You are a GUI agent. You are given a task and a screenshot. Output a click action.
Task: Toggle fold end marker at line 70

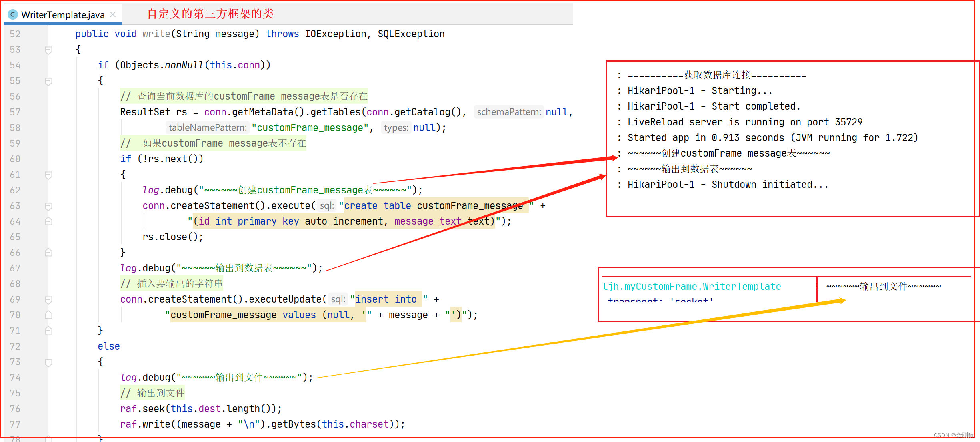click(x=48, y=315)
